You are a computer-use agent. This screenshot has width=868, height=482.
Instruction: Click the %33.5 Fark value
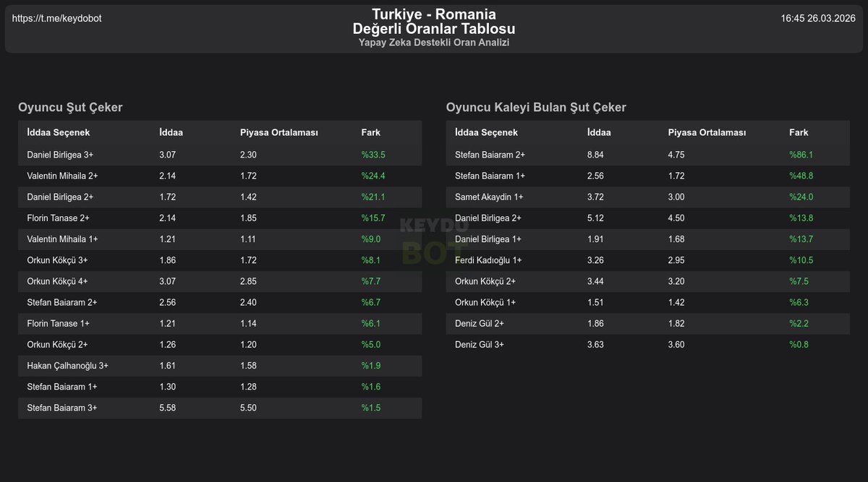coord(373,155)
